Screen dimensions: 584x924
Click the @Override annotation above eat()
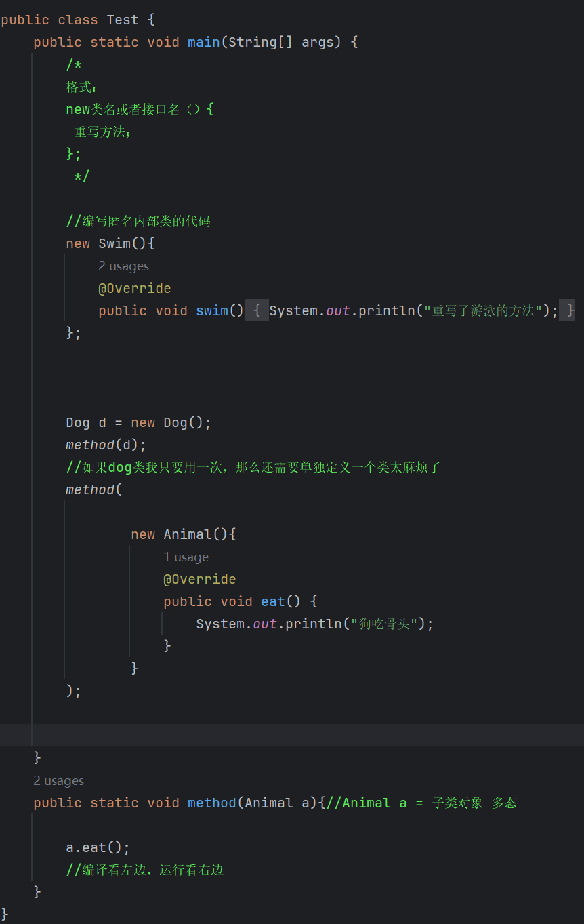(x=199, y=580)
